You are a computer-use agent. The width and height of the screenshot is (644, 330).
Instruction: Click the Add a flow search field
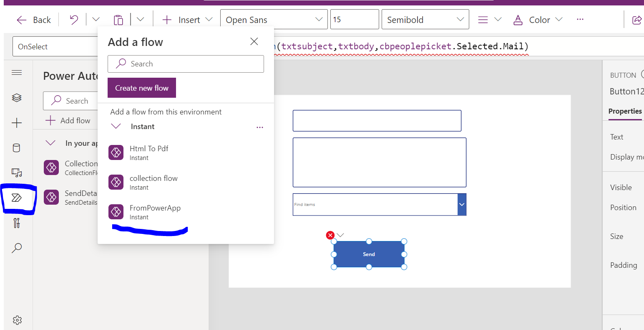point(186,63)
